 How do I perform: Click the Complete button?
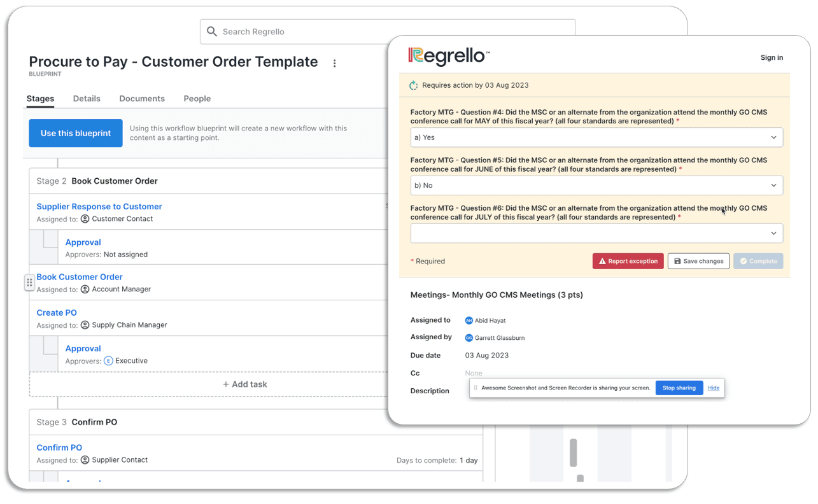tap(758, 261)
